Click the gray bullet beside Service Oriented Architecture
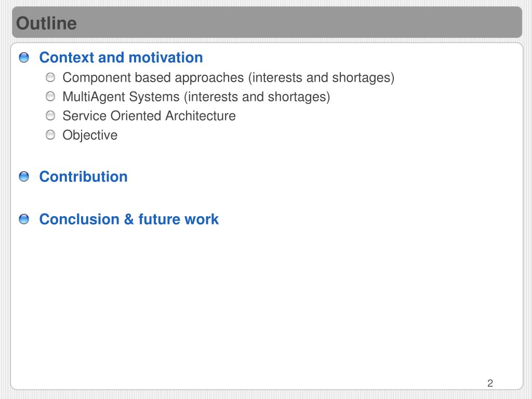 (x=50, y=116)
